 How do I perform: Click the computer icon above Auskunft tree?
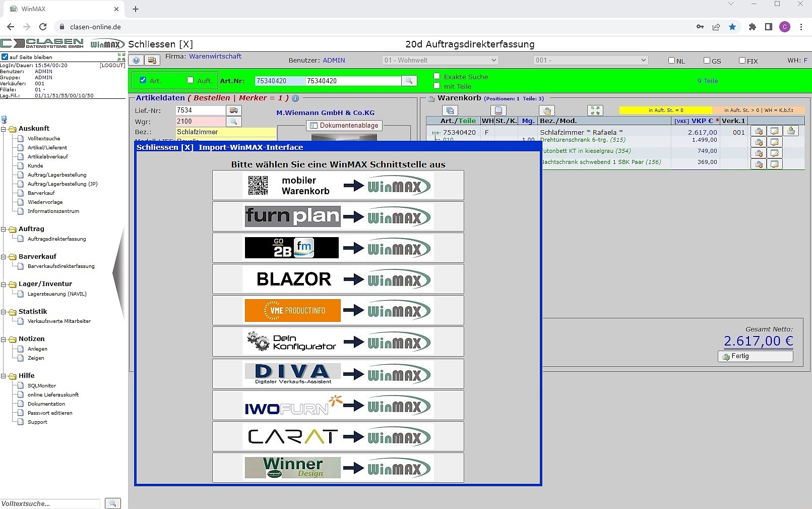(x=4, y=120)
